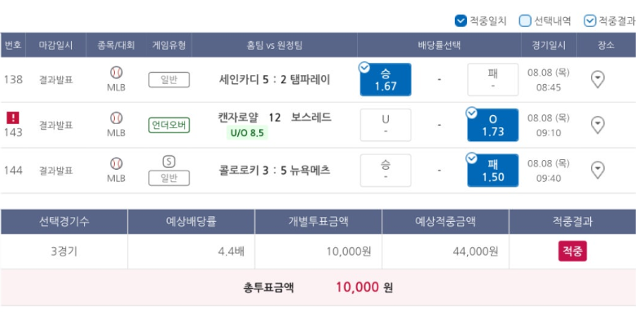This screenshot has height=315, width=644.
Task: Click the 적중 result badge
Action: 572,251
